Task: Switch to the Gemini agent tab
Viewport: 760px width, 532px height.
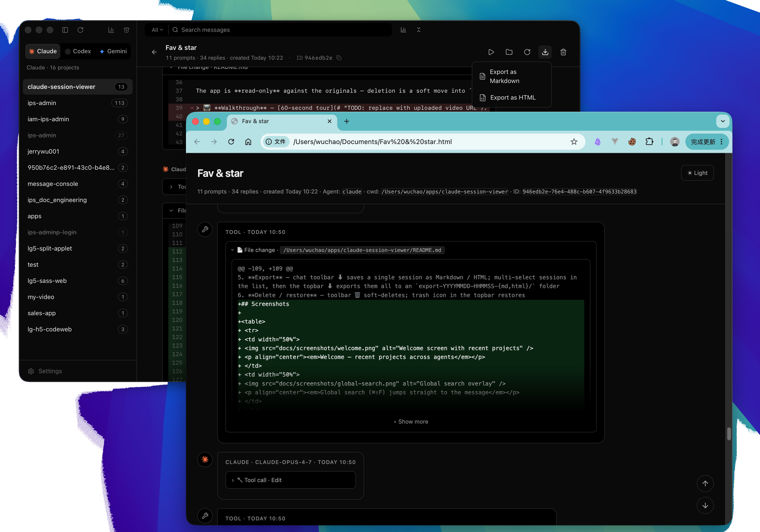Action: (113, 51)
